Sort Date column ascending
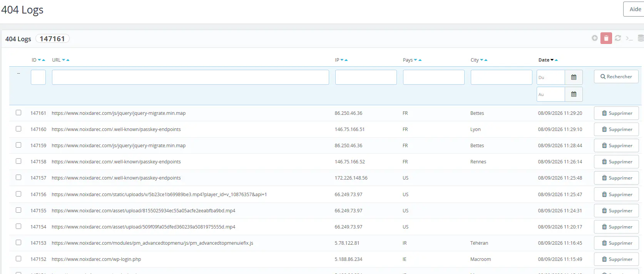The width and height of the screenshot is (644, 274). pyautogui.click(x=556, y=60)
